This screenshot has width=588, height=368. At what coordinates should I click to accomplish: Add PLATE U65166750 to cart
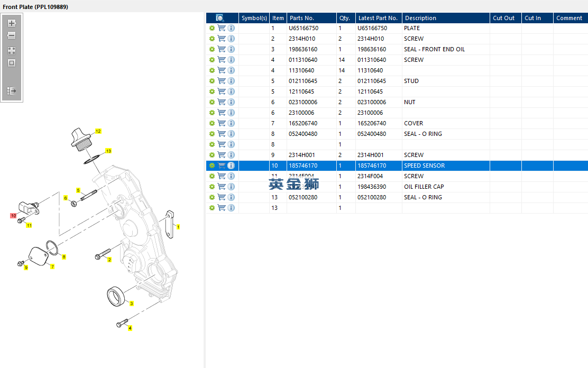pyautogui.click(x=222, y=28)
